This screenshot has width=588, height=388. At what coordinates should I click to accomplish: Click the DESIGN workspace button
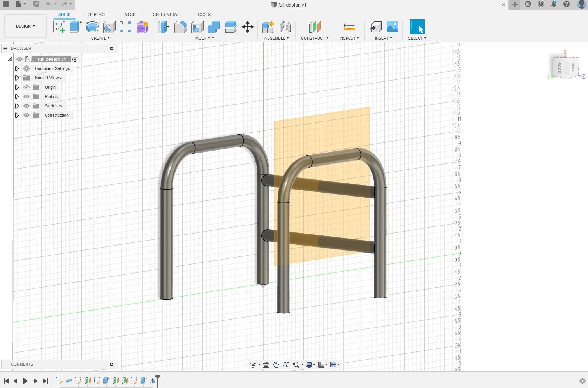[x=25, y=26]
